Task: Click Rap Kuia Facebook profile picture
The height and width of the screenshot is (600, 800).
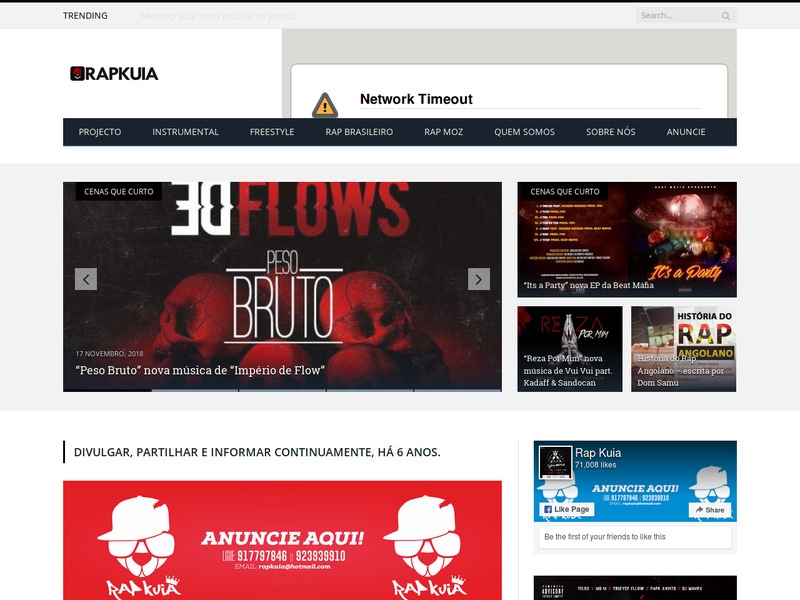Action: (555, 462)
